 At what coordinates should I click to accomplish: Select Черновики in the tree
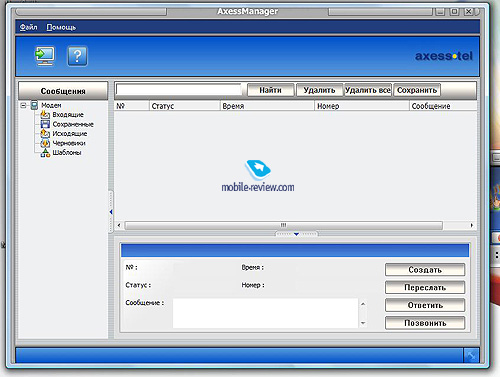(x=69, y=143)
